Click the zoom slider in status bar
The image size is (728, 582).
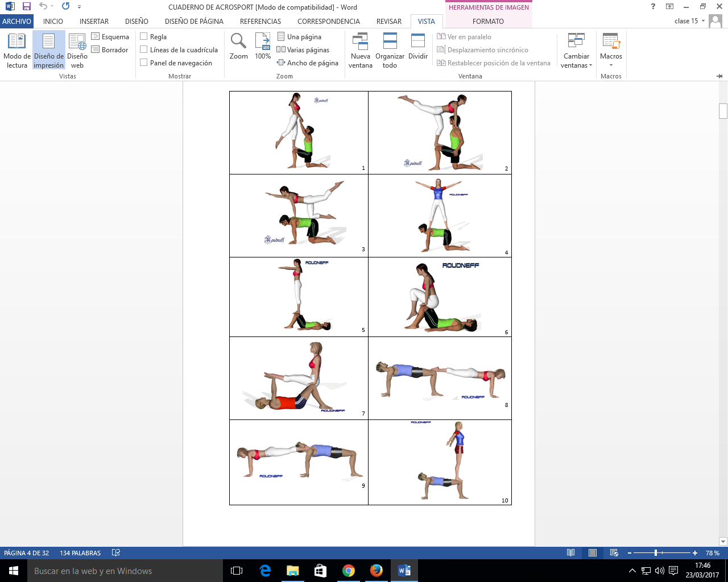(x=656, y=553)
